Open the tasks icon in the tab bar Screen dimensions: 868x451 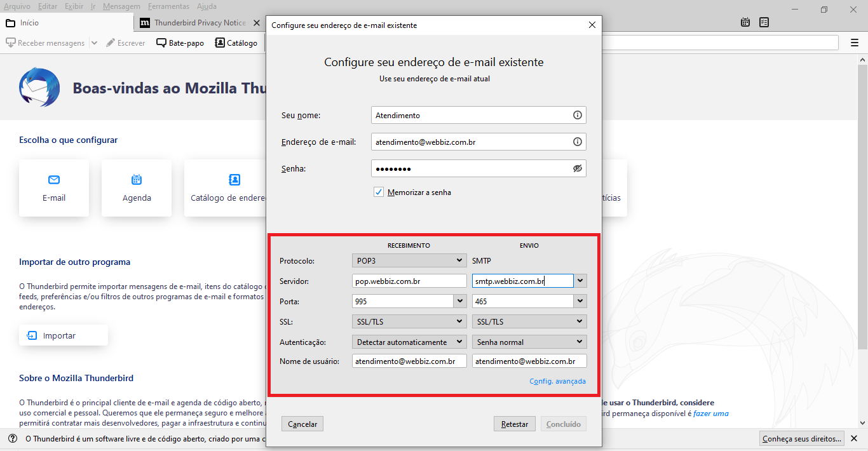point(764,22)
